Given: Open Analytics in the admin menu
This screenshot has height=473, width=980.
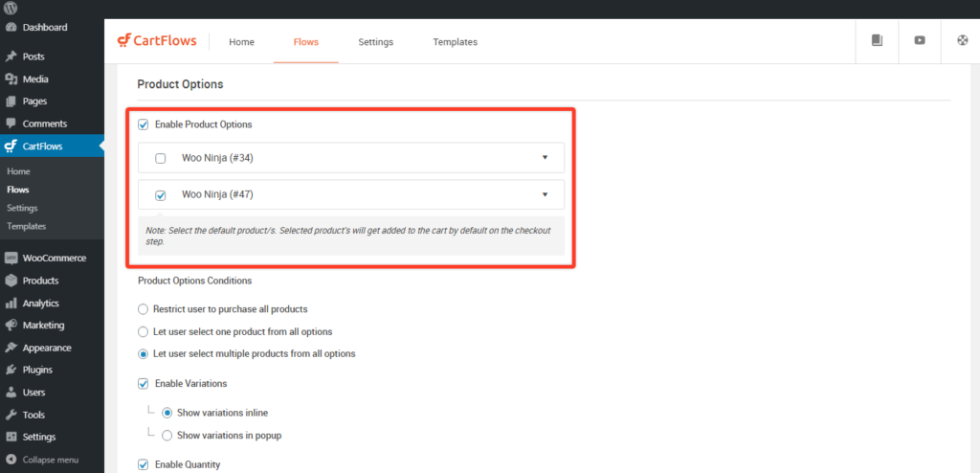Looking at the screenshot, I should pos(40,303).
